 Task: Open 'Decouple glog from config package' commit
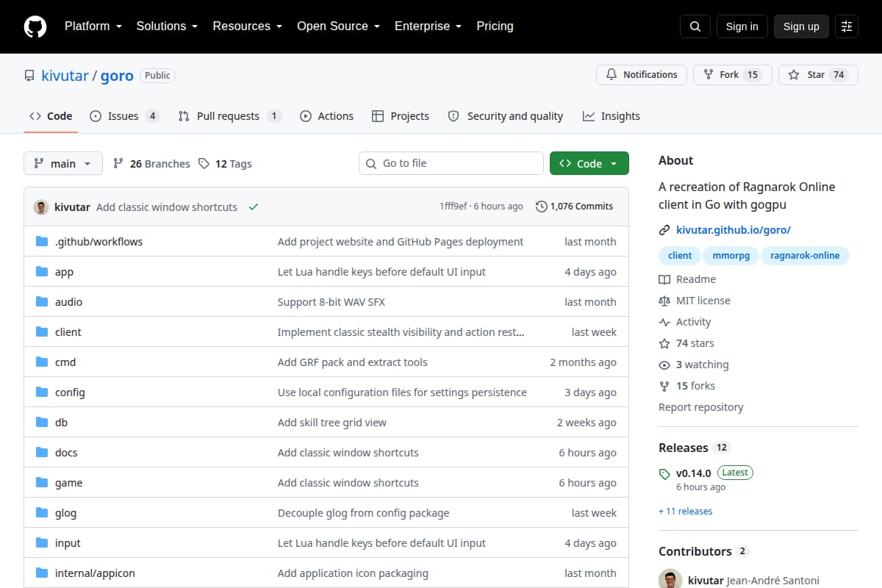(x=364, y=513)
